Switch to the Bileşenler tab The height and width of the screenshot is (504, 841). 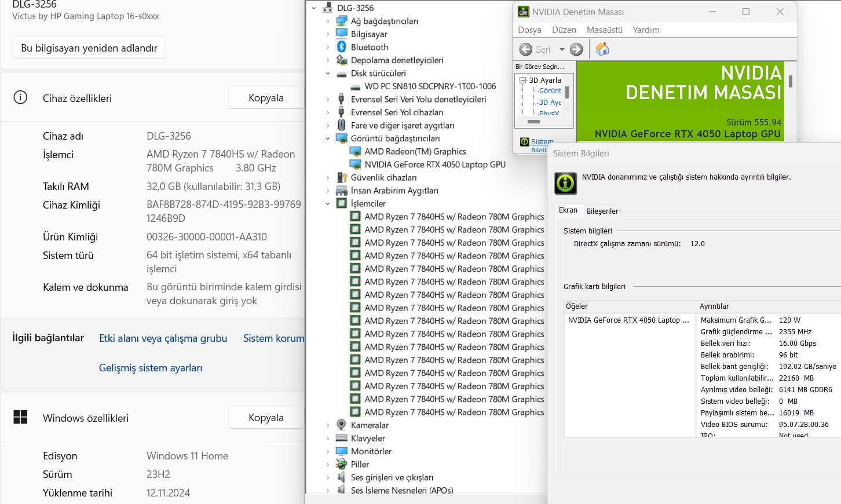coord(602,211)
